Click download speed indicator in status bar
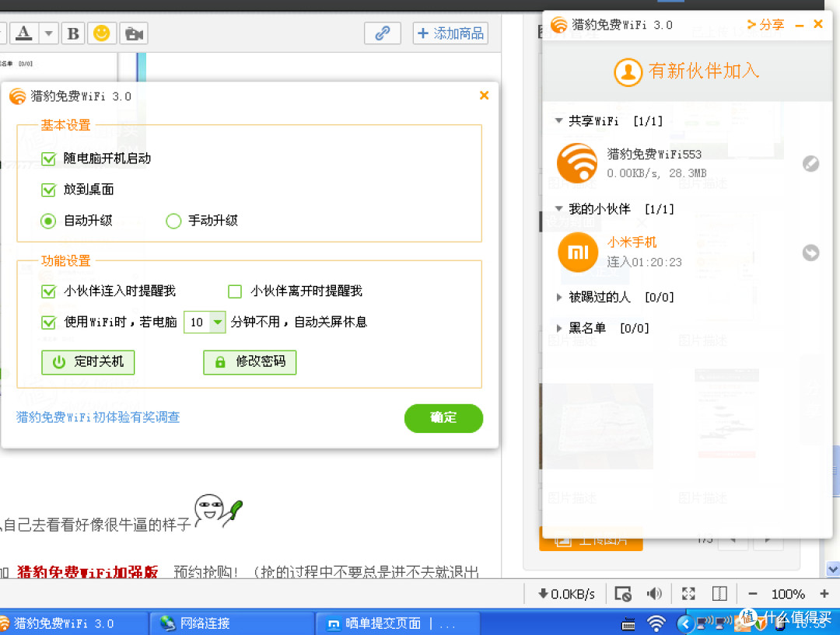This screenshot has height=635, width=840. click(566, 594)
